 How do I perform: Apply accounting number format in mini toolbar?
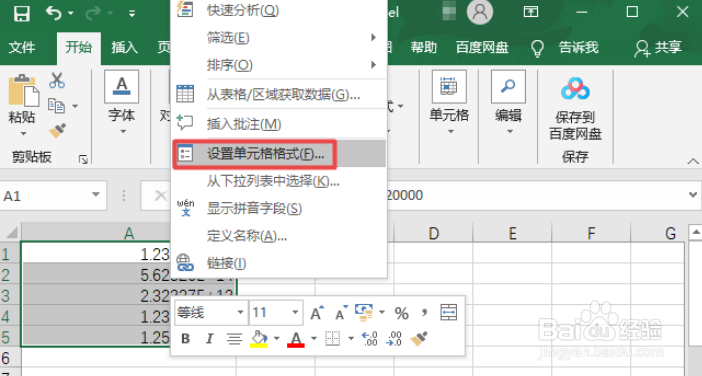click(x=364, y=312)
